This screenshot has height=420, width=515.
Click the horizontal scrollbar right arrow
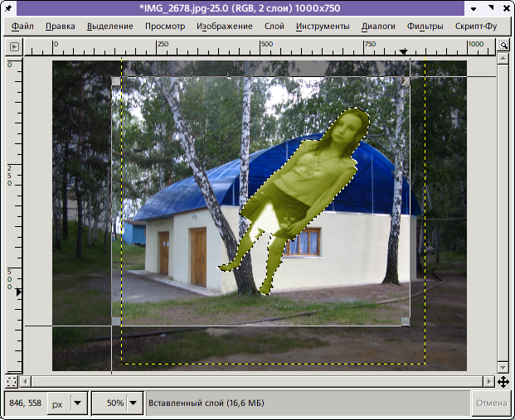pyautogui.click(x=490, y=381)
